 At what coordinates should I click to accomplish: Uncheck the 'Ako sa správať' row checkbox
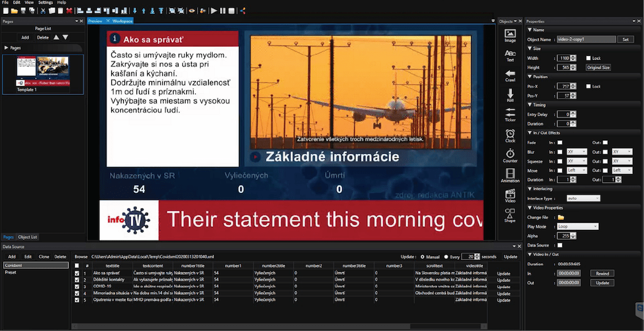tap(77, 273)
